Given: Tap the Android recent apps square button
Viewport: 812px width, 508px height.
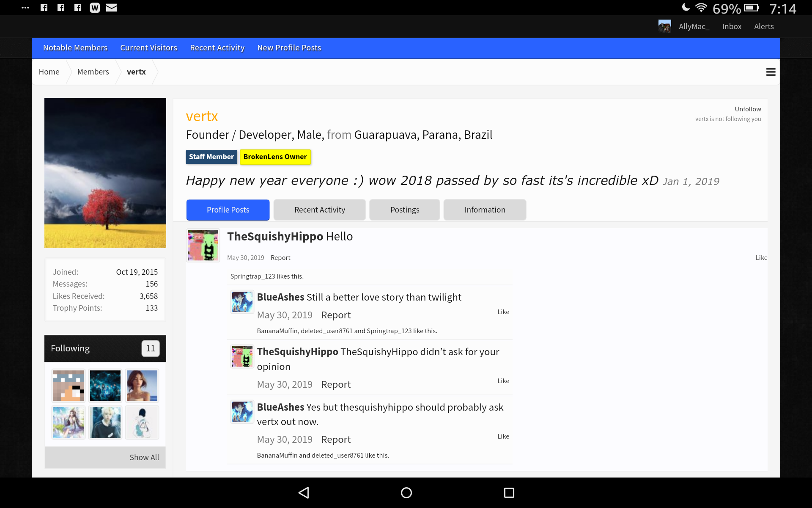Looking at the screenshot, I should tap(509, 492).
